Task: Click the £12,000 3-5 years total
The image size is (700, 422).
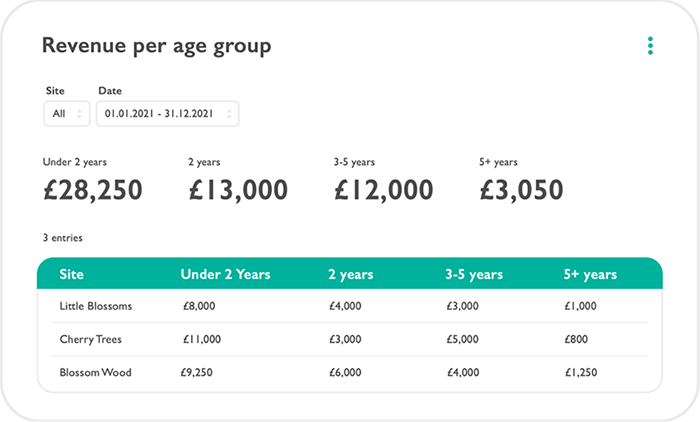Action: point(384,190)
